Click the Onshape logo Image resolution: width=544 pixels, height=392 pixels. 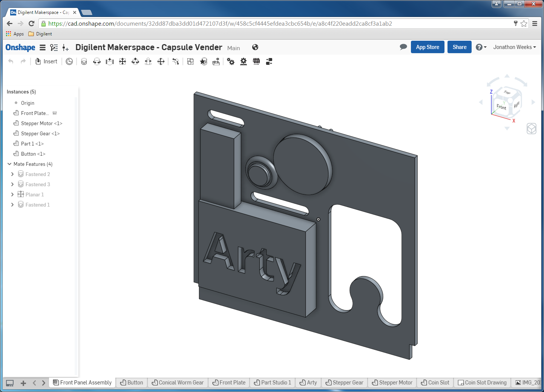point(20,47)
